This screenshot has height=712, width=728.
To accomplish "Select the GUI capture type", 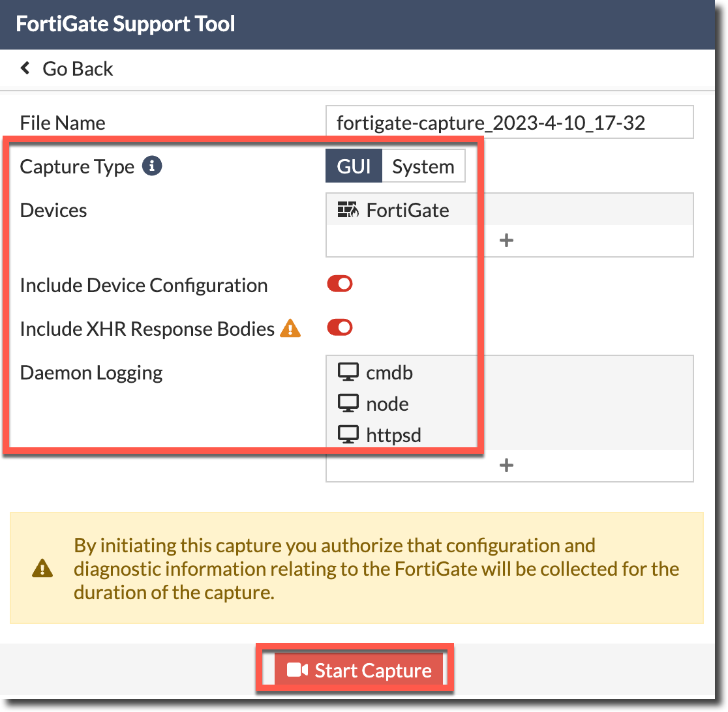I will pyautogui.click(x=354, y=166).
